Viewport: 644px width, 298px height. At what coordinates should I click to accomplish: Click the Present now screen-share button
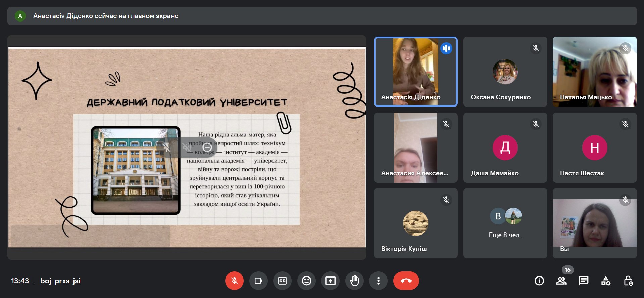pyautogui.click(x=330, y=281)
